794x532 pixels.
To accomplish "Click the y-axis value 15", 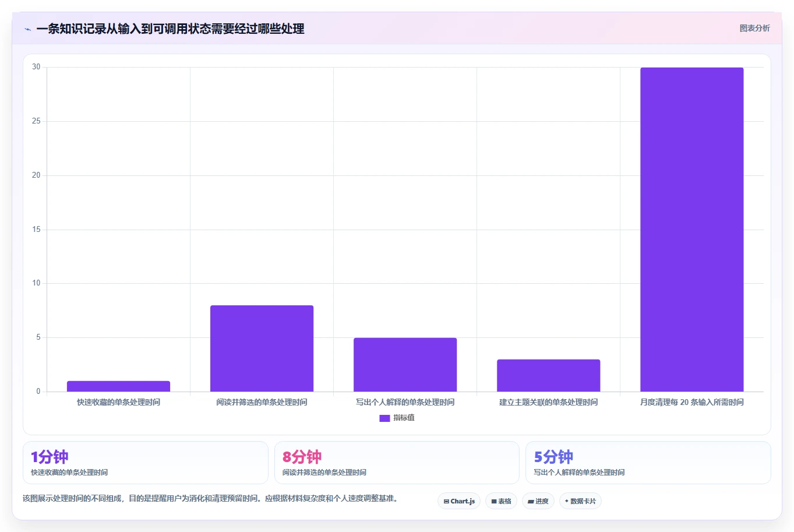I will 36,230.
